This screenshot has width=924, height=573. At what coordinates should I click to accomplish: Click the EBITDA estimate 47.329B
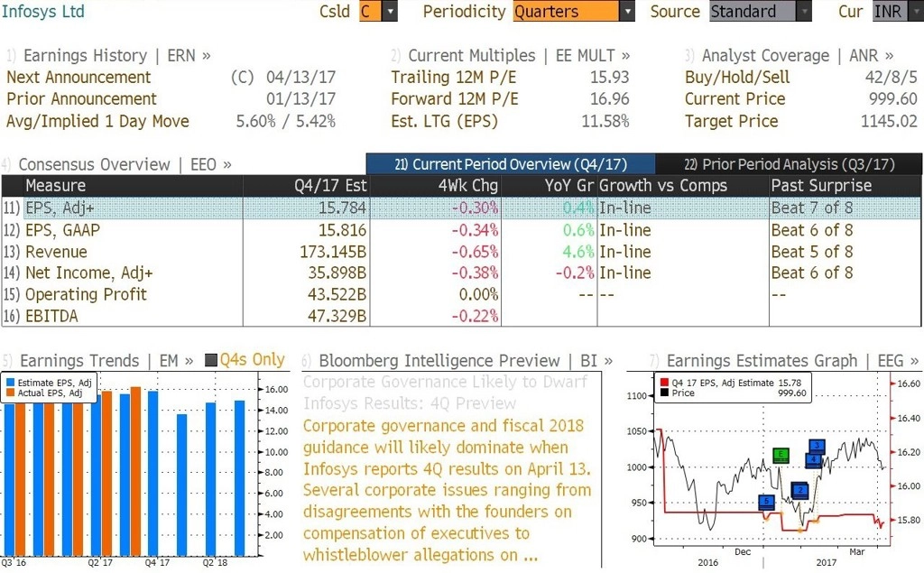[x=337, y=316]
